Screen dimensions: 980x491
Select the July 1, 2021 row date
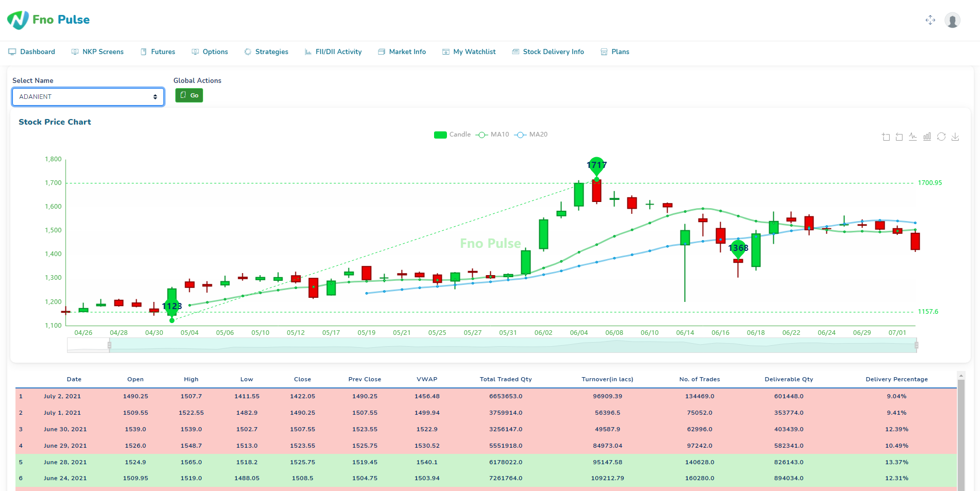(x=62, y=413)
